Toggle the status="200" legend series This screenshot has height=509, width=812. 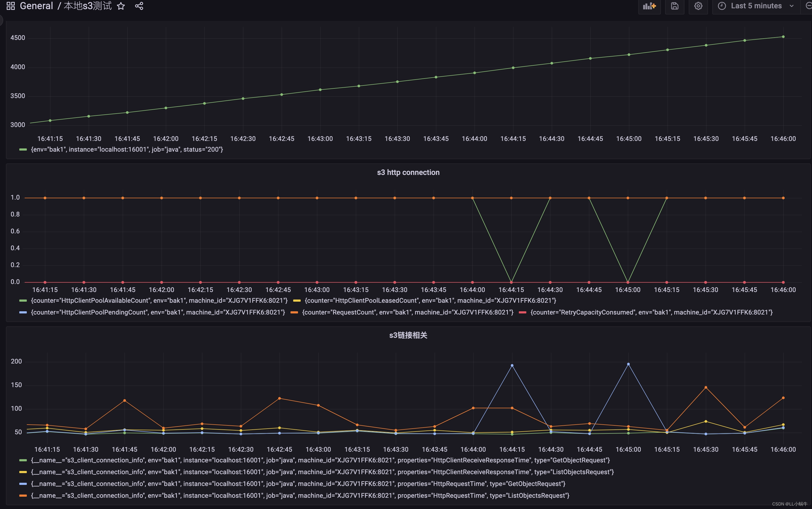point(126,149)
